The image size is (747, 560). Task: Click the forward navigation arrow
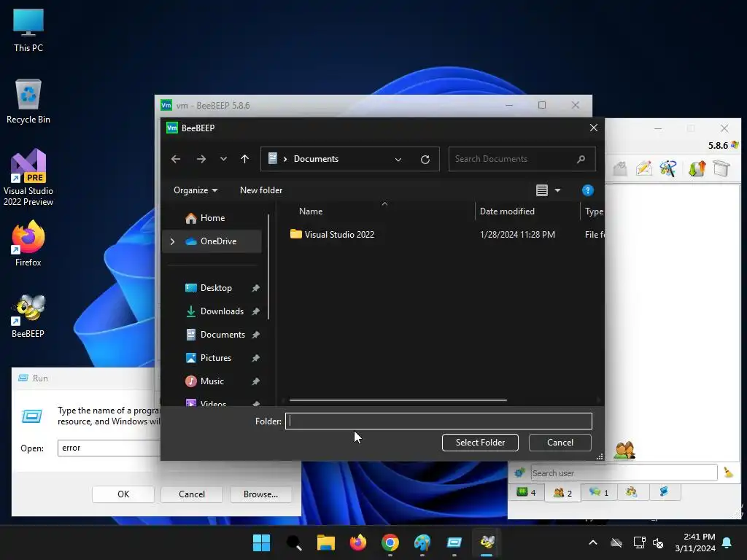coord(201,159)
